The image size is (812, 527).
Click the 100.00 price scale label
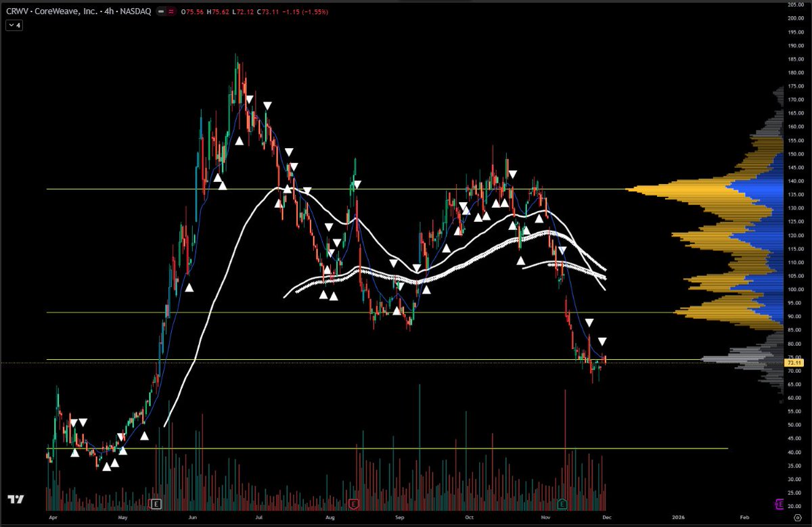(x=794, y=290)
